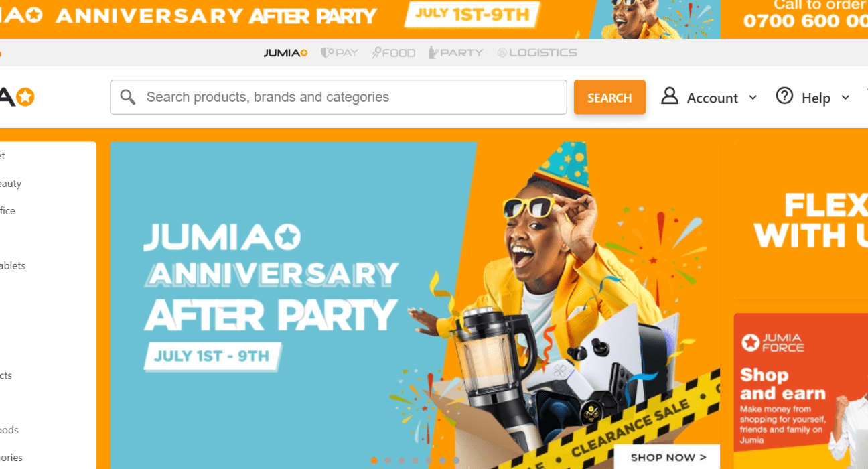Select the last carousel dot indicator
868x469 pixels.
(456, 460)
